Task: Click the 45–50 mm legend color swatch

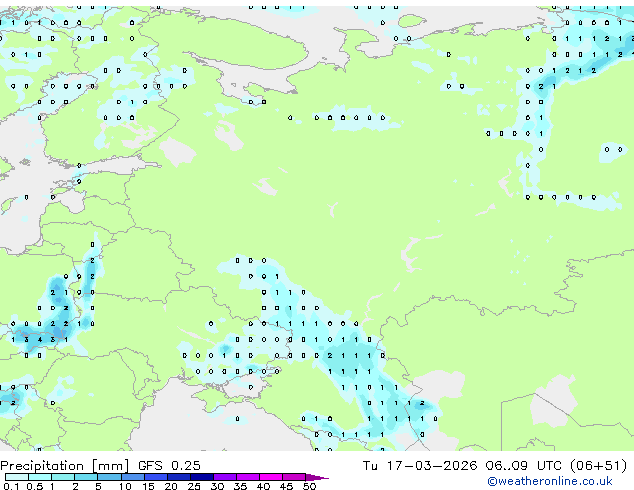Action: (294, 477)
